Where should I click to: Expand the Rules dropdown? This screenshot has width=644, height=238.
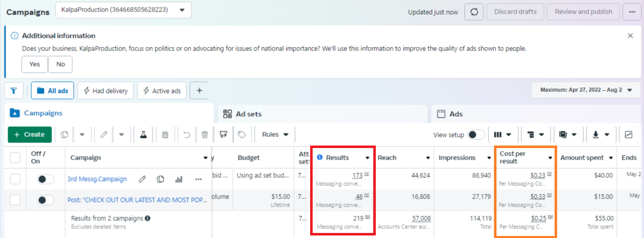coord(275,135)
